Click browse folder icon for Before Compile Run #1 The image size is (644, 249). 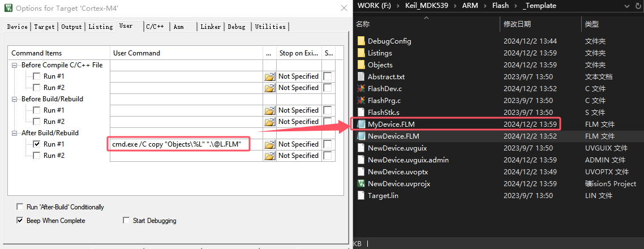click(x=269, y=76)
